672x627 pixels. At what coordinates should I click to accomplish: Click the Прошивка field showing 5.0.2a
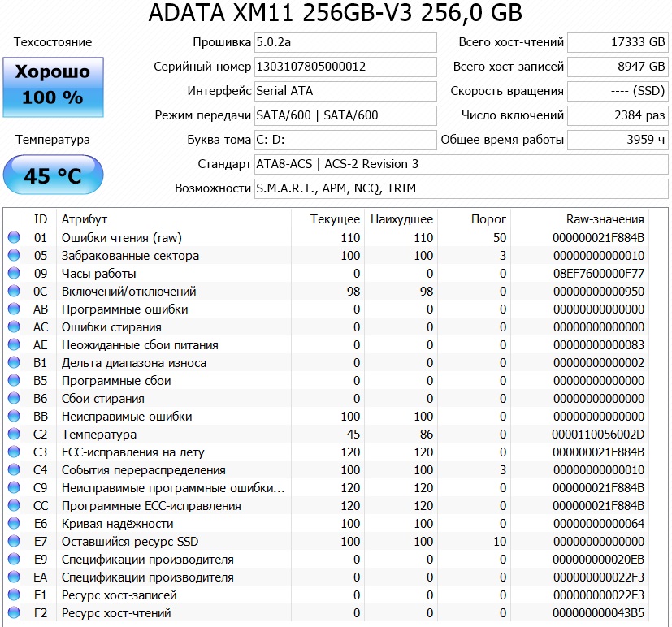pos(345,42)
